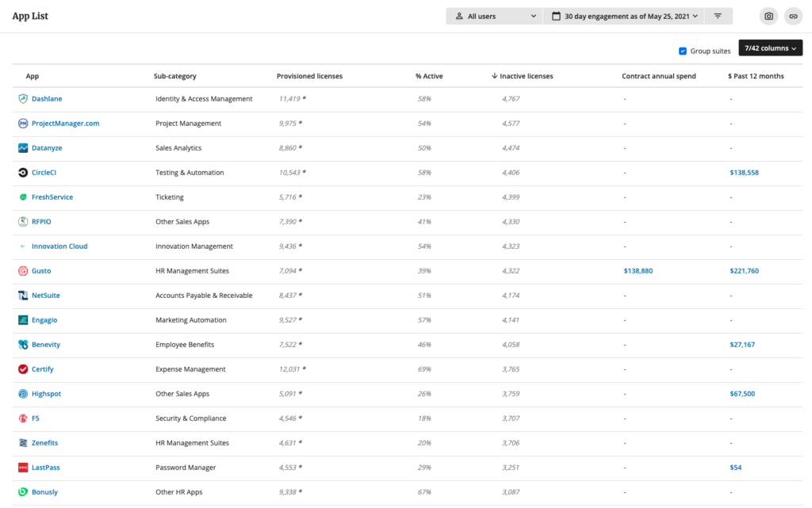Click Highspot's $67,500 past spend
Image resolution: width=812 pixels, height=508 pixels.
pyautogui.click(x=742, y=394)
